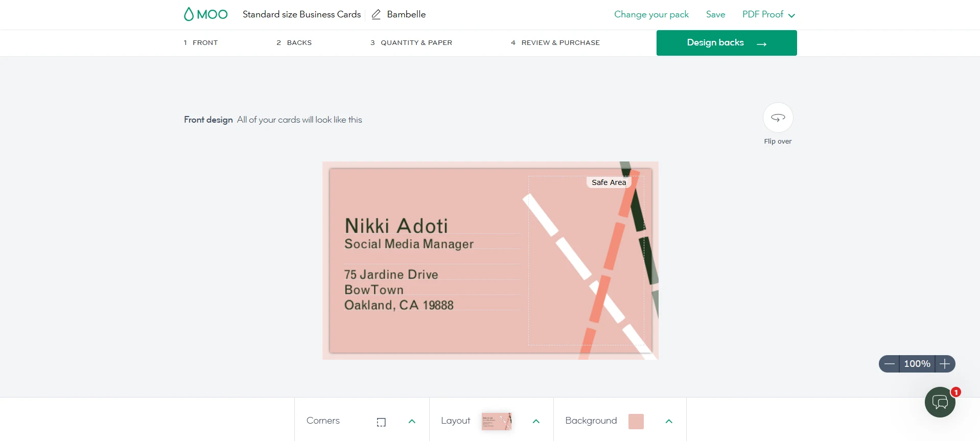Click the MOO logo
Screen dimensions: 980x441
point(205,14)
